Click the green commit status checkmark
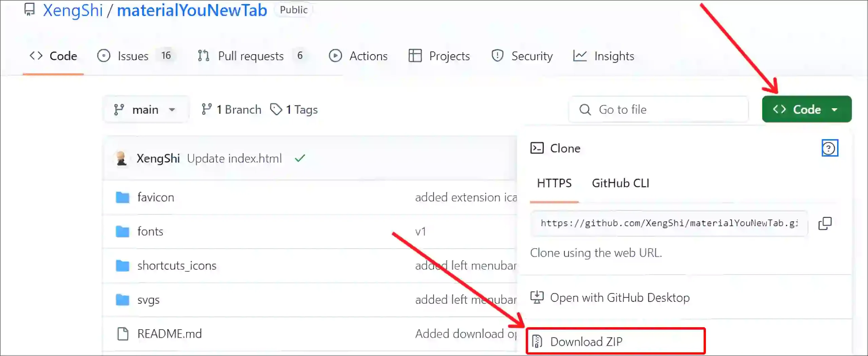 coord(300,158)
